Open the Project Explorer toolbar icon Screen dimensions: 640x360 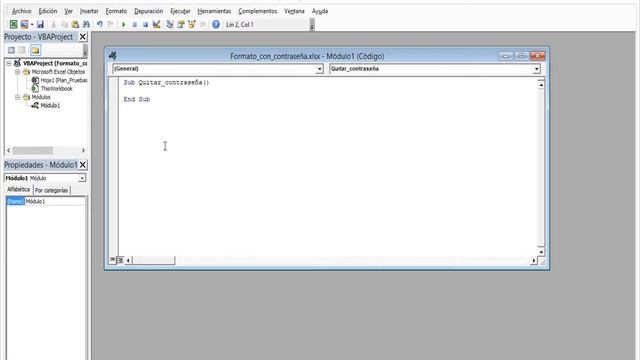[x=170, y=24]
